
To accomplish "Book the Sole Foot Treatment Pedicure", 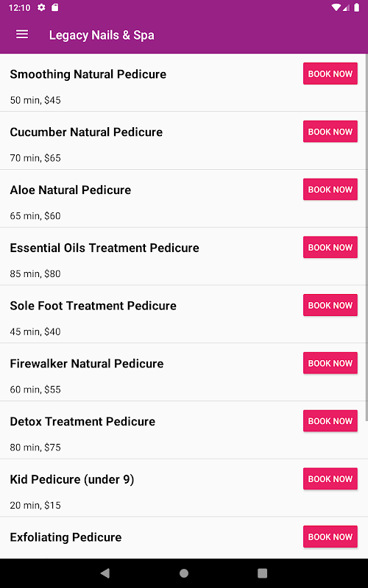I will point(330,305).
